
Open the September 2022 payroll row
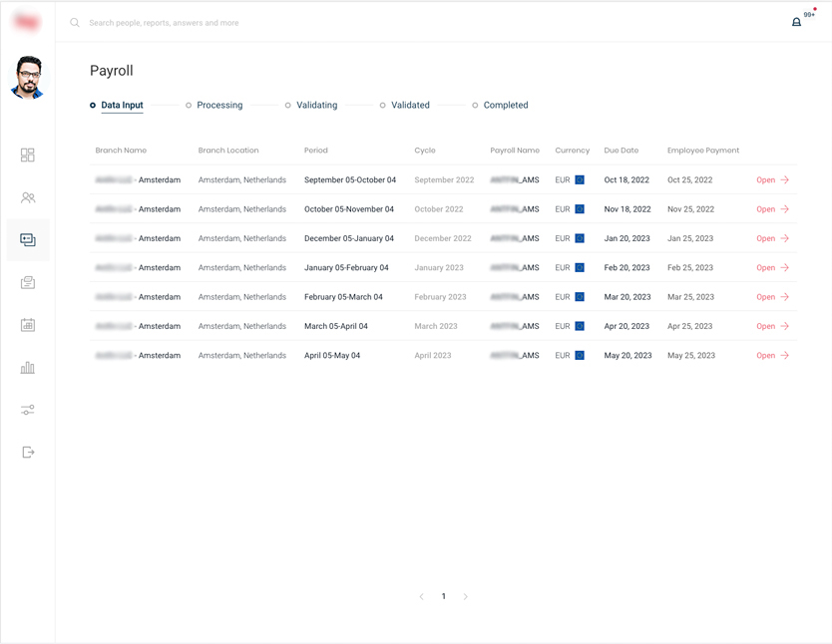pyautogui.click(x=772, y=180)
